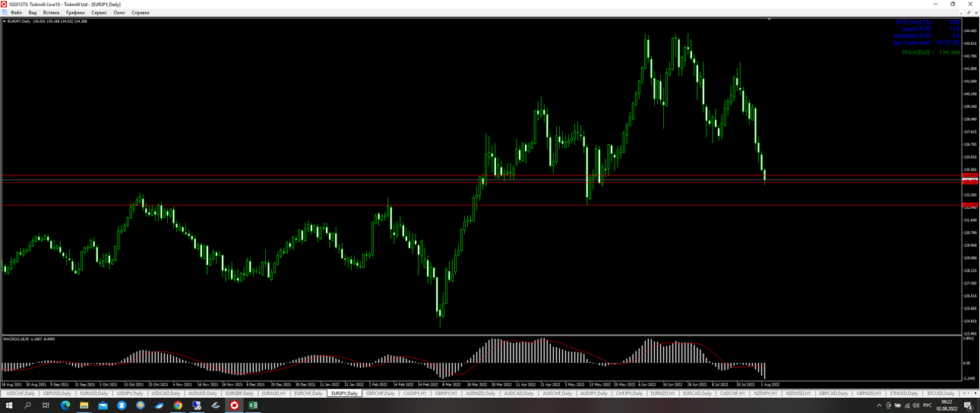Open Google Chrome from the taskbar
980x413 pixels.
tap(178, 405)
